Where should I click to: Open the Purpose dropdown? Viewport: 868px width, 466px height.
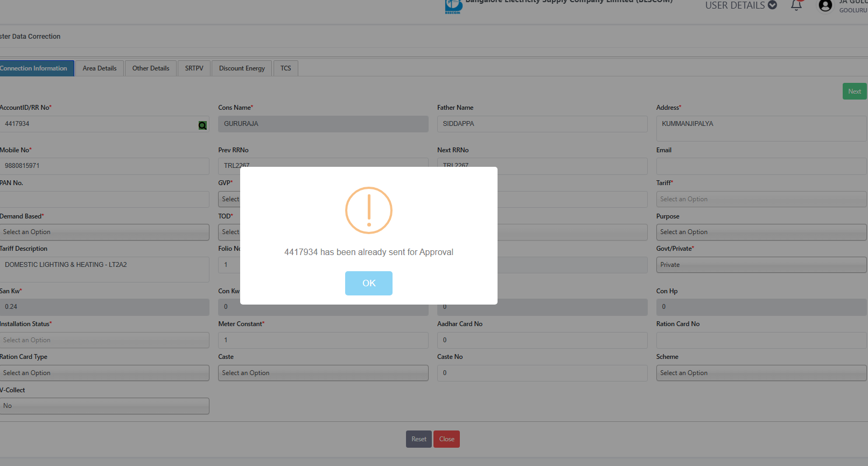(761, 232)
